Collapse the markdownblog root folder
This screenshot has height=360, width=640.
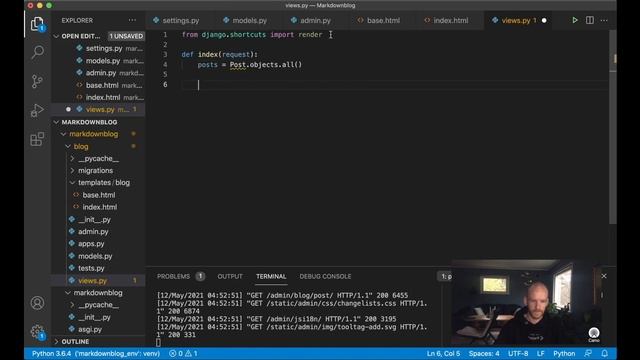tap(63, 134)
